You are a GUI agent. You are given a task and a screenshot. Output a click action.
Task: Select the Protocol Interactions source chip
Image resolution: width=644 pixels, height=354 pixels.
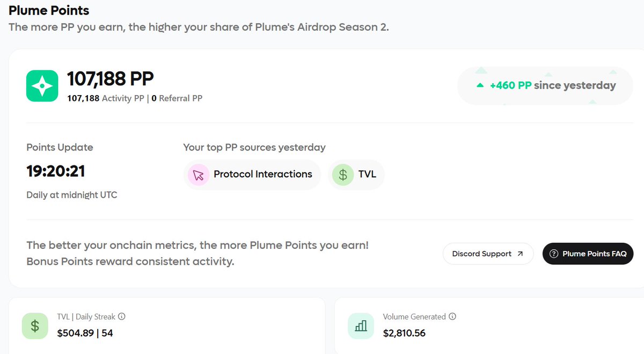(252, 175)
